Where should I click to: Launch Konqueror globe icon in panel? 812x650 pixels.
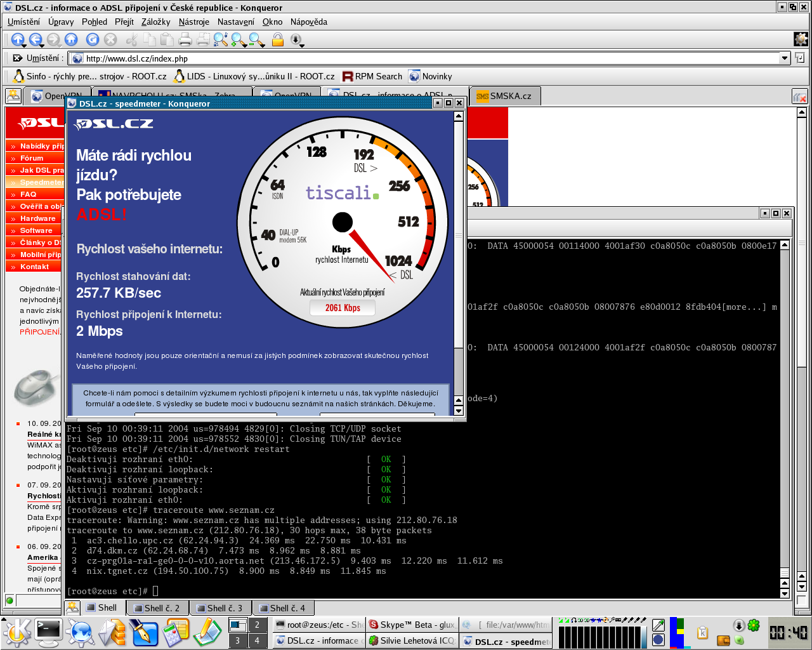coord(81,632)
